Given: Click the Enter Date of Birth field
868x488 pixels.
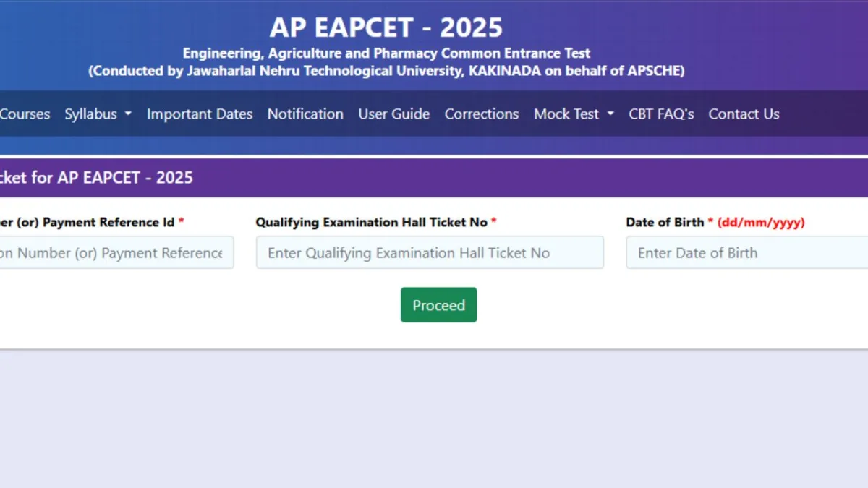Looking at the screenshot, I should click(745, 253).
